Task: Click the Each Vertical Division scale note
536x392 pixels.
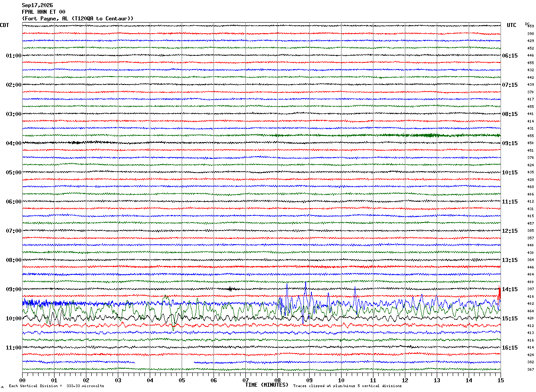Action: pos(56,386)
